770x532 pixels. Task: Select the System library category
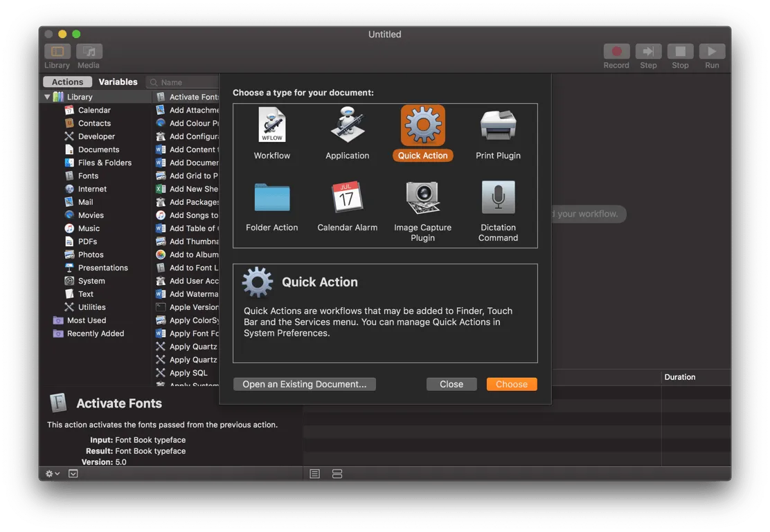(x=91, y=281)
